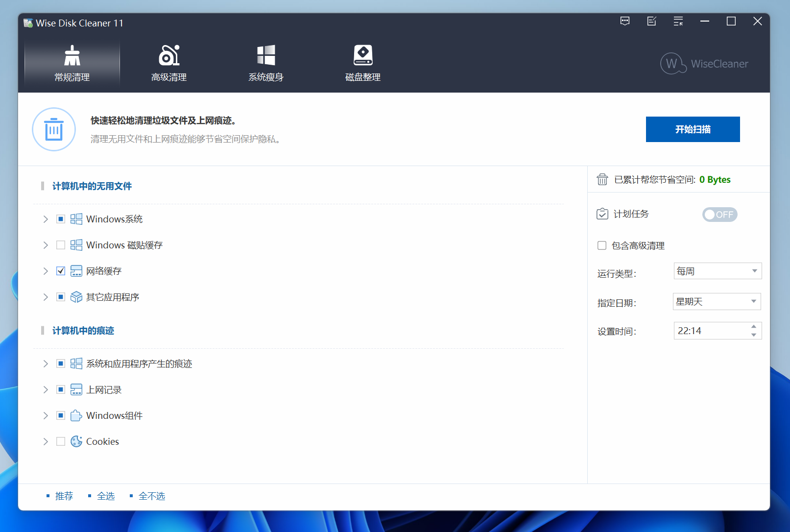The width and height of the screenshot is (790, 532).
Task: Open the feedback chat icon in title bar
Action: [x=625, y=21]
